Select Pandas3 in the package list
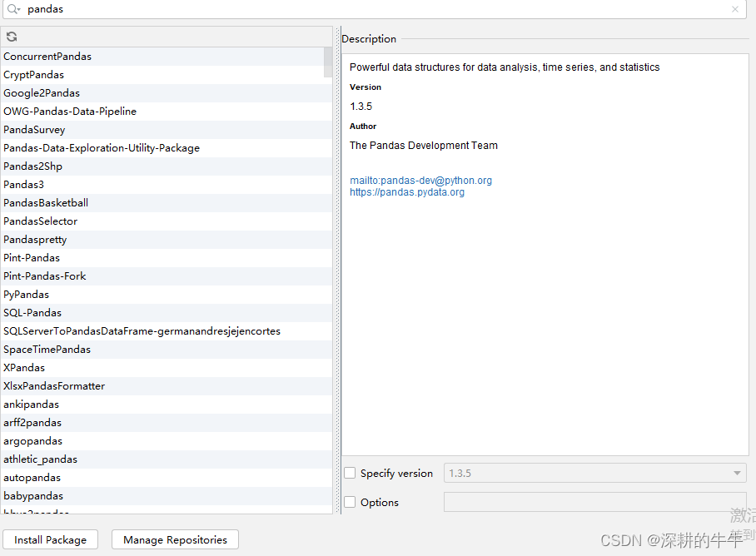Image resolution: width=756 pixels, height=556 pixels. click(x=167, y=185)
